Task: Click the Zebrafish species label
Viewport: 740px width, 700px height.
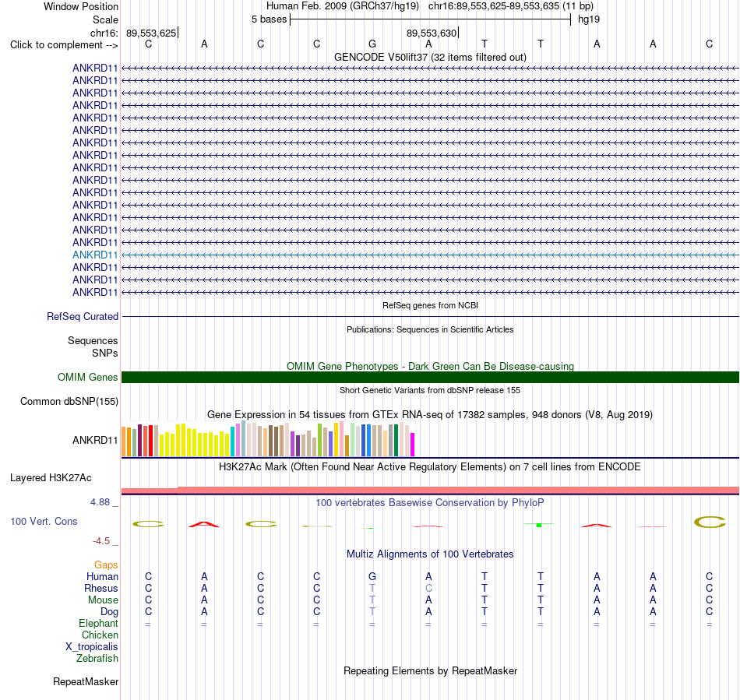Action: [x=97, y=658]
